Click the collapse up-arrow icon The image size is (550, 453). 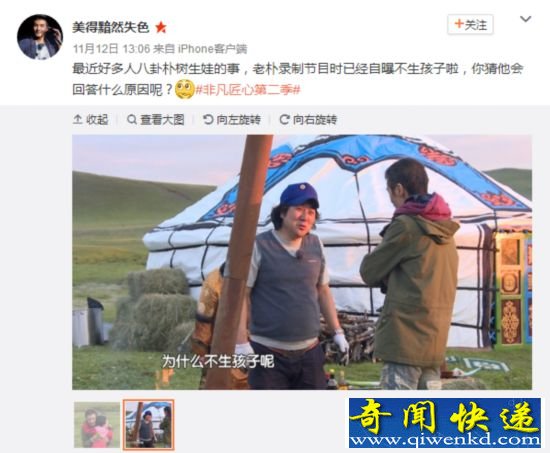(x=77, y=119)
